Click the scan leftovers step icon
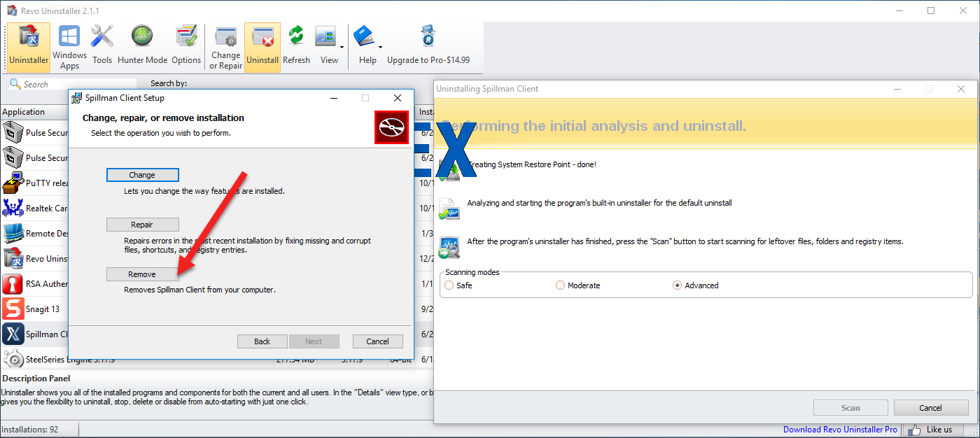The height and width of the screenshot is (438, 980). (449, 247)
